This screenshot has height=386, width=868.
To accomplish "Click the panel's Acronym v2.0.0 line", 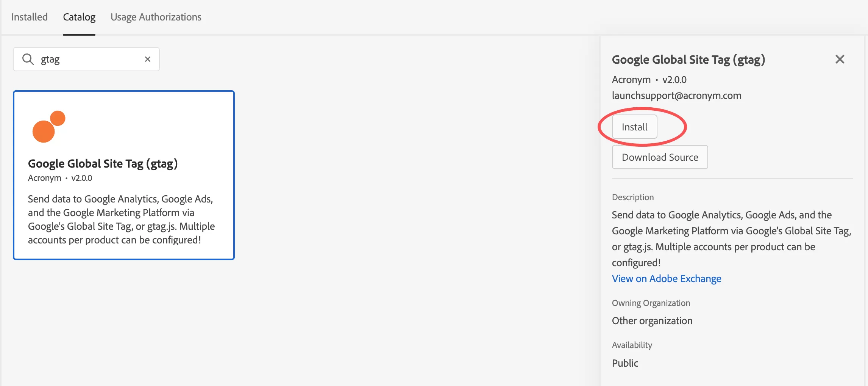I will coord(649,80).
